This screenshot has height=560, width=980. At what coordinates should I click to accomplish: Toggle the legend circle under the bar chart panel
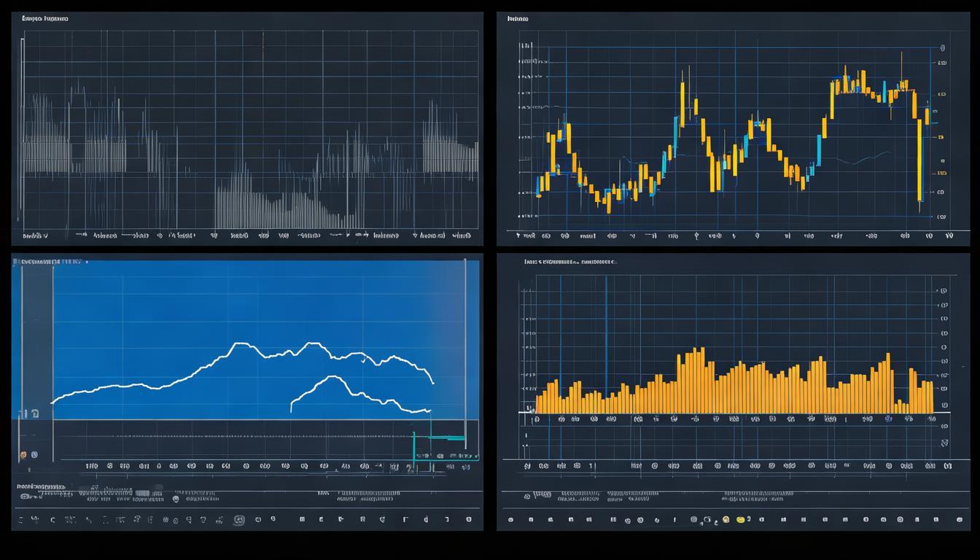[527, 497]
